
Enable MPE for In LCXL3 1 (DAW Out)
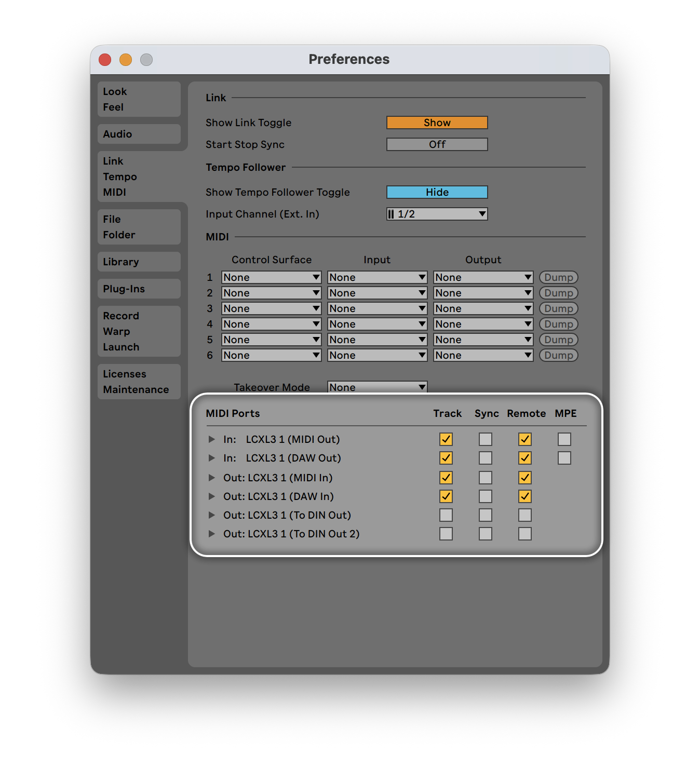(x=564, y=458)
